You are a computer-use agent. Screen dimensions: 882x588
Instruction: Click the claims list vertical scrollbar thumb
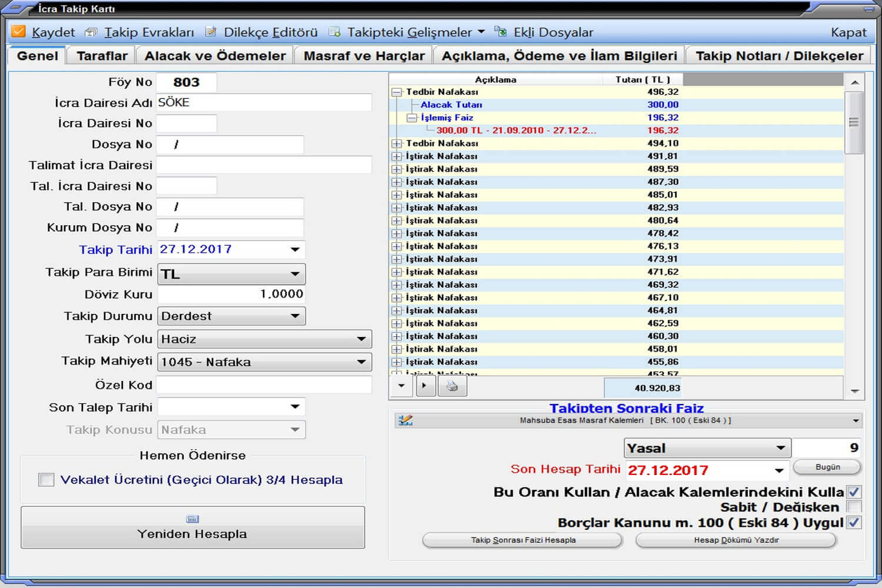point(854,122)
